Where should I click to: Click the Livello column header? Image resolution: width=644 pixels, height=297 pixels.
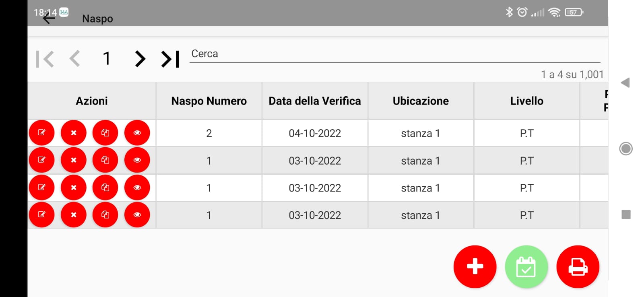pyautogui.click(x=526, y=101)
